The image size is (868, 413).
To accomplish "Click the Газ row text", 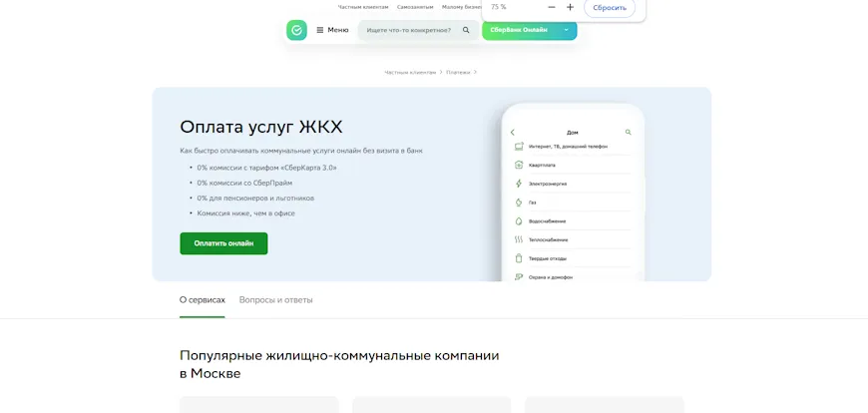I will [533, 203].
